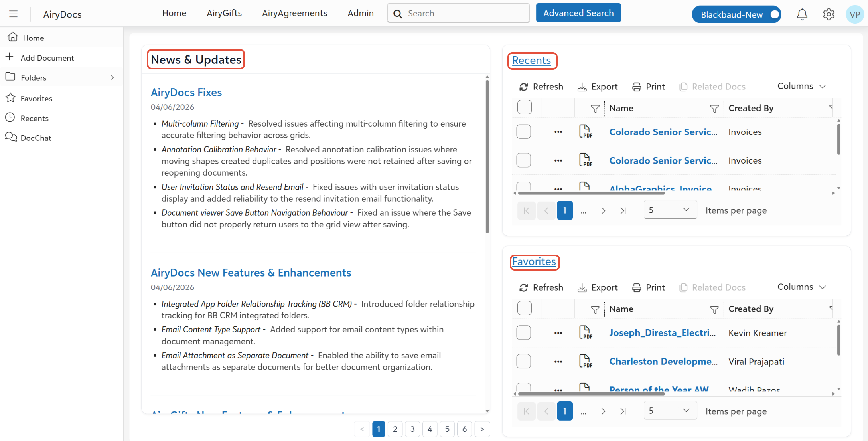Screen dimensions: 868x441
Task: Expand the Folders sidebar item
Action: pos(112,78)
